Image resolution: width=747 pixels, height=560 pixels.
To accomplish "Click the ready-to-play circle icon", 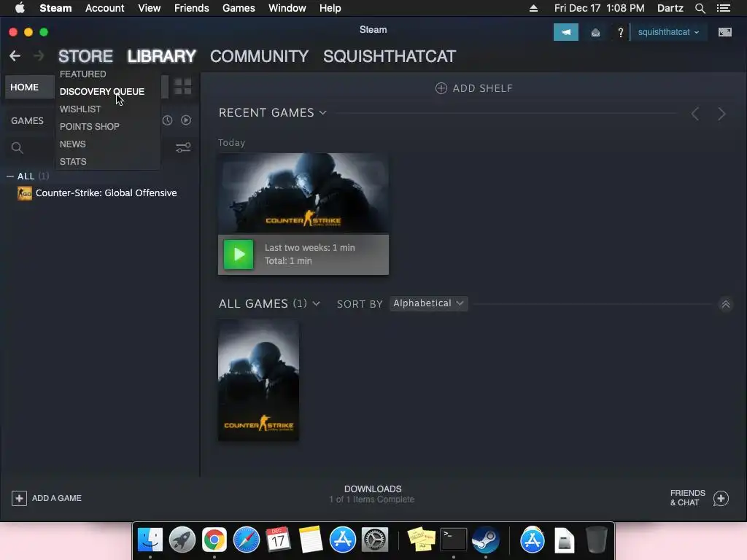I will [186, 120].
